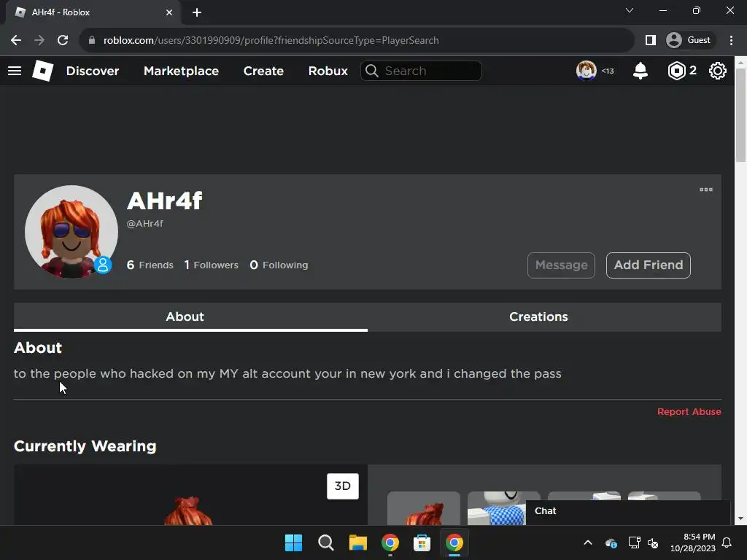
Task: Open Microsoft Store from taskbar
Action: tap(422, 542)
